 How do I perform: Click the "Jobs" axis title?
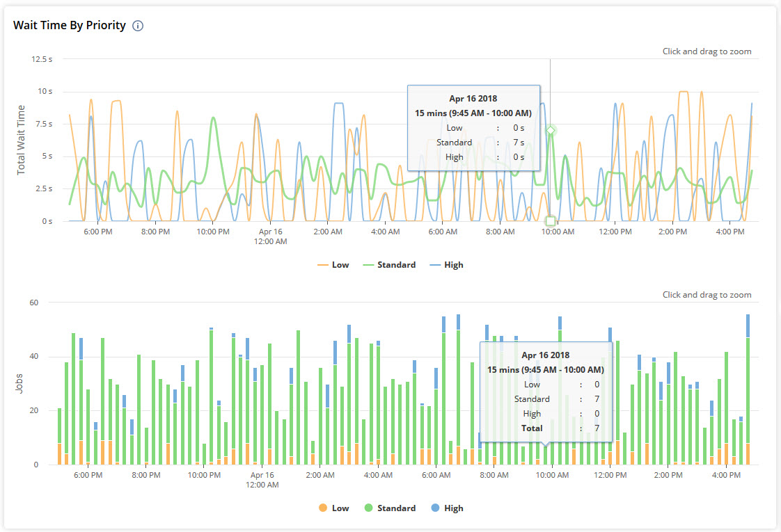click(x=19, y=384)
